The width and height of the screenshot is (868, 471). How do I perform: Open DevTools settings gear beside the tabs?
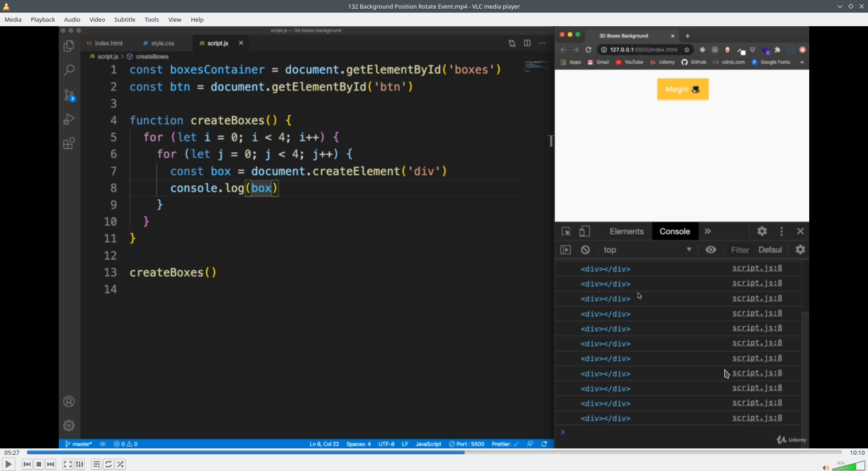(x=762, y=231)
